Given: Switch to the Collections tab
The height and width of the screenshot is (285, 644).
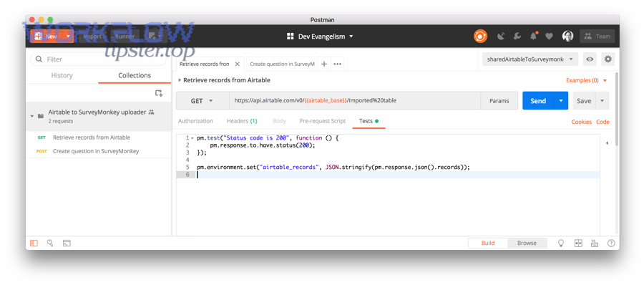Looking at the screenshot, I should pyautogui.click(x=135, y=75).
